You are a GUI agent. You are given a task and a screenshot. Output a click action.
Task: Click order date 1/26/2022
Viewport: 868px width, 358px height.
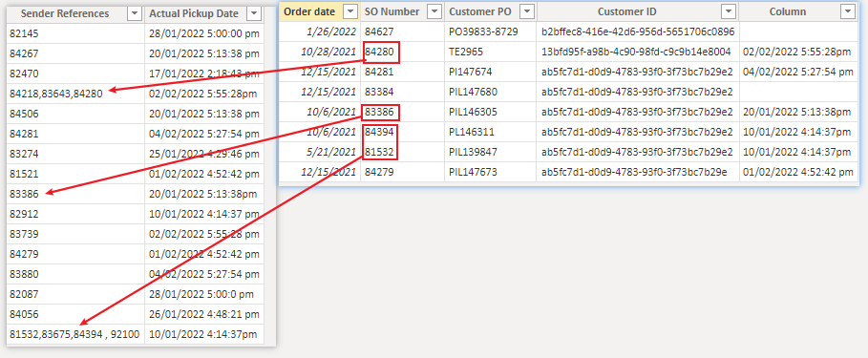coord(319,32)
